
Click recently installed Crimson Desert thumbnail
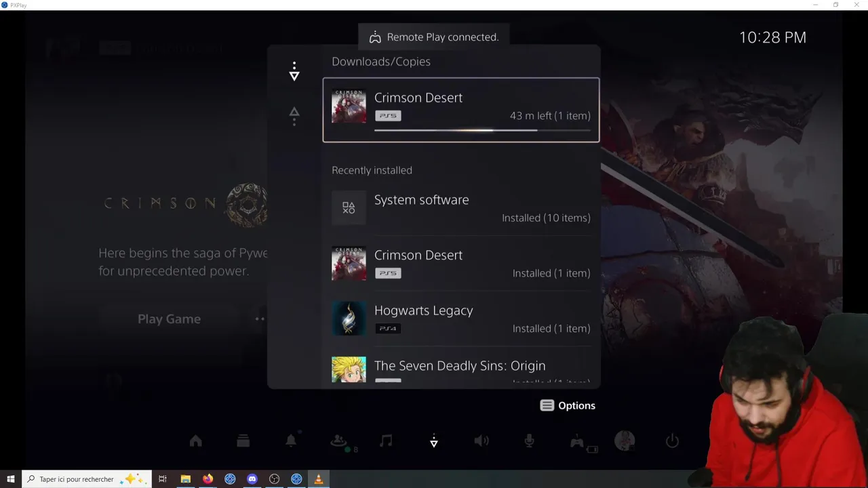pyautogui.click(x=349, y=264)
